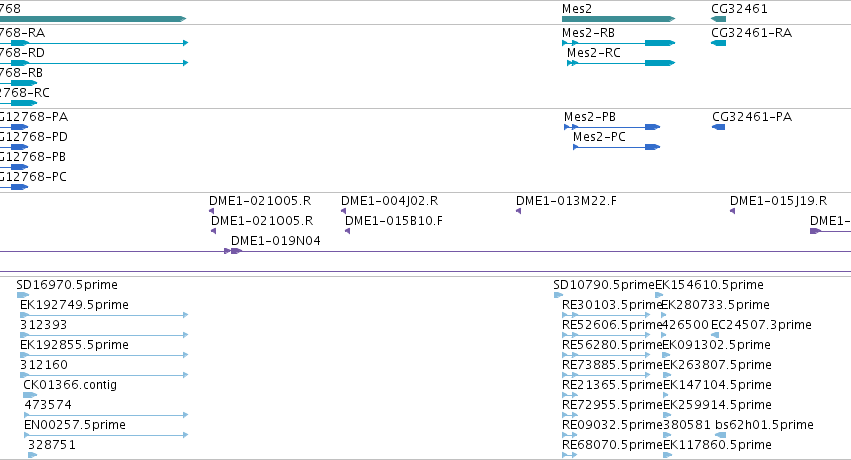Select the EK091302.5prime EST label

coord(717,346)
